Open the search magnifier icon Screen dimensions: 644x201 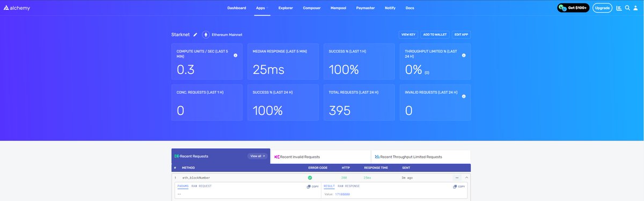pos(627,8)
